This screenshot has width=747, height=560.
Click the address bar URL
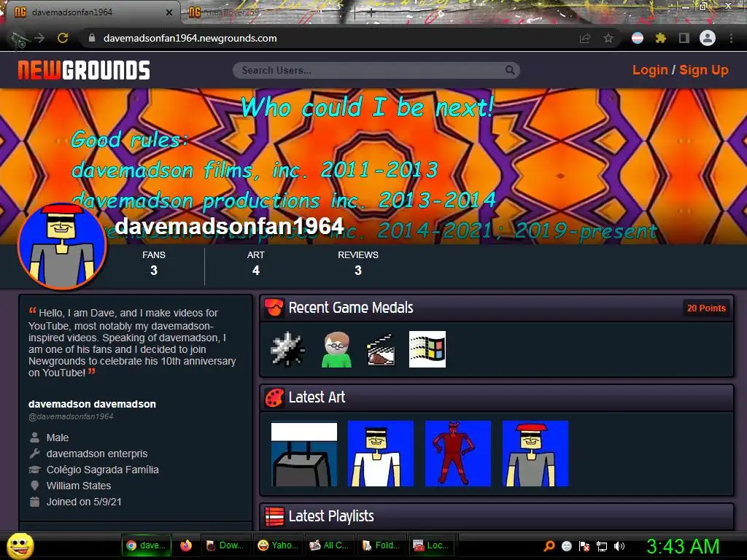(190, 38)
